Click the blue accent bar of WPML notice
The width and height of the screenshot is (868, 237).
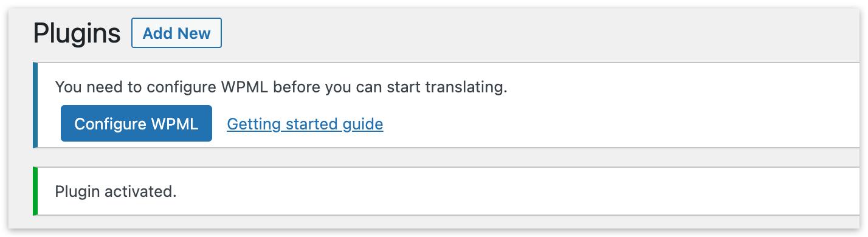35,105
